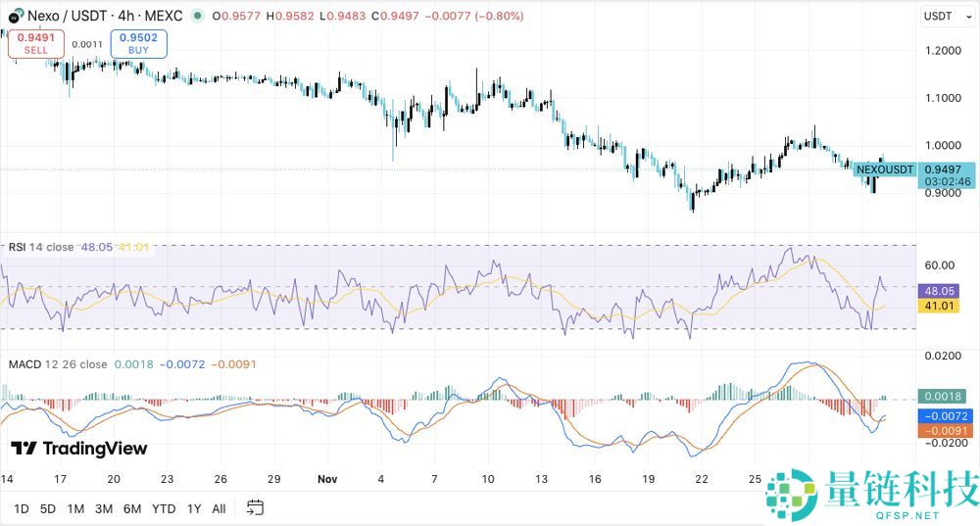
Task: Select the RSI 14 close indicator legend
Action: pos(41,247)
